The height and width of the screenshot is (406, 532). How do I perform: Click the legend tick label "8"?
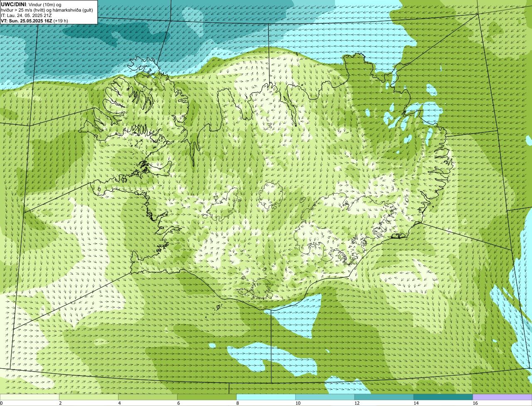point(238,403)
